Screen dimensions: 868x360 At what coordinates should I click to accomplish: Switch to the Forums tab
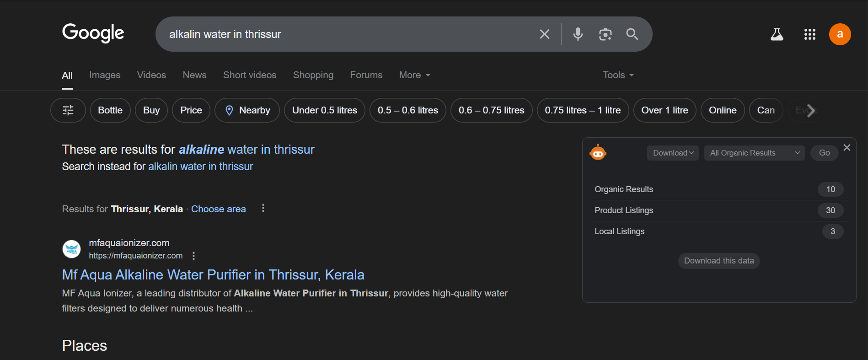366,75
